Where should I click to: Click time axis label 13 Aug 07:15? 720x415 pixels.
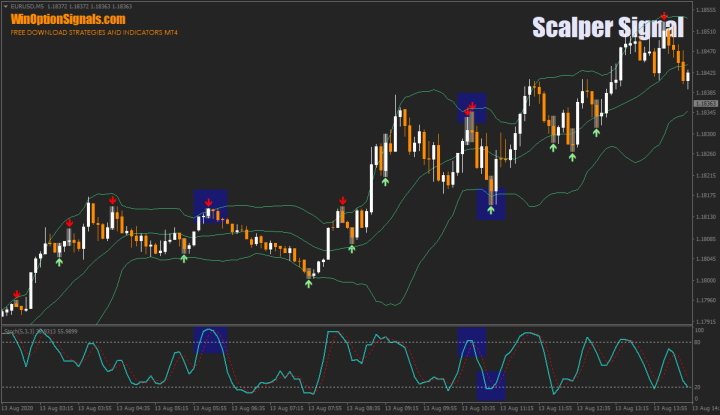(287, 408)
